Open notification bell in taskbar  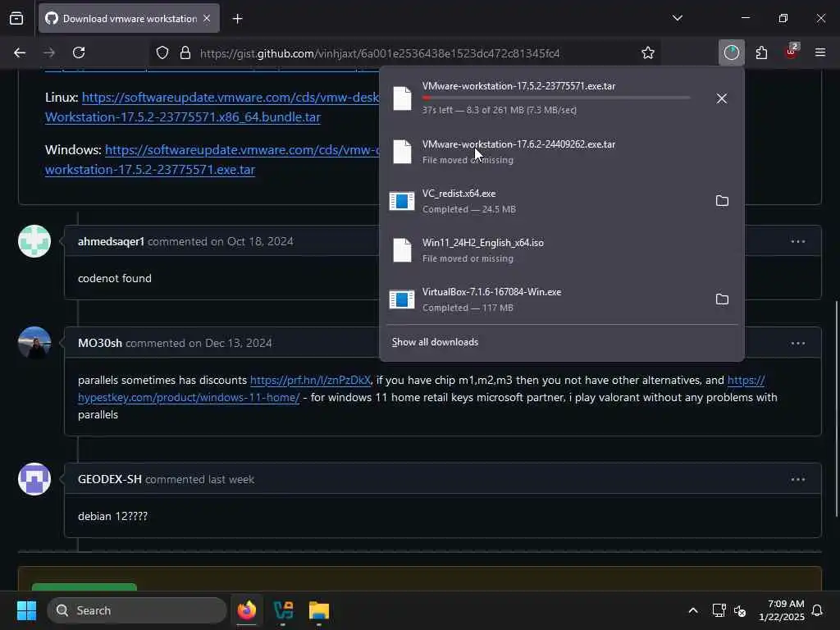coord(817,610)
